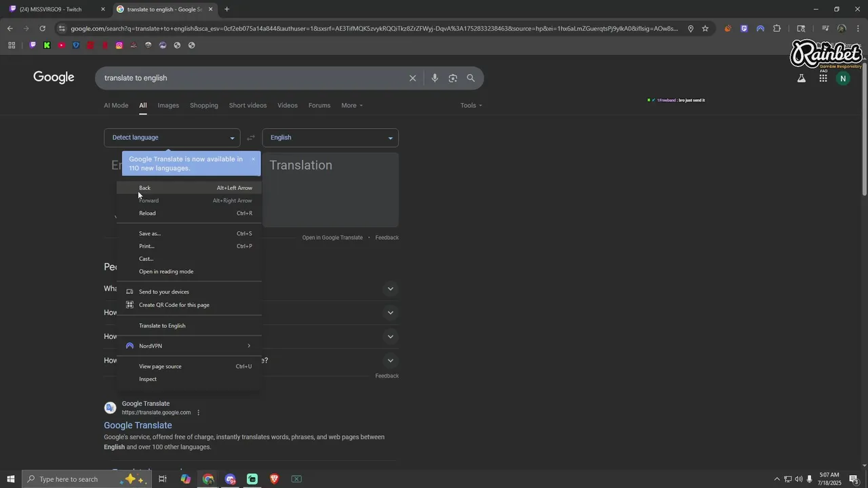Image resolution: width=868 pixels, height=488 pixels.
Task: Open the Twitch extension icon in toolbar
Action: (x=744, y=28)
